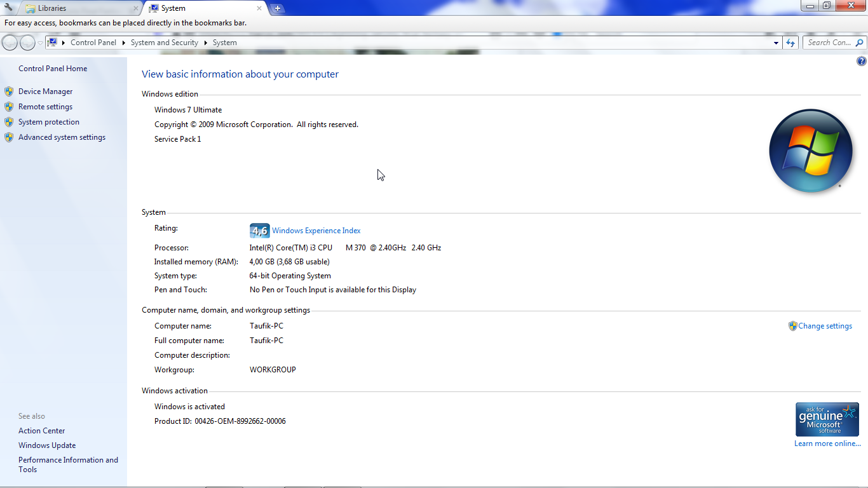
Task: Click the search magnifier icon
Action: pyautogui.click(x=860, y=43)
